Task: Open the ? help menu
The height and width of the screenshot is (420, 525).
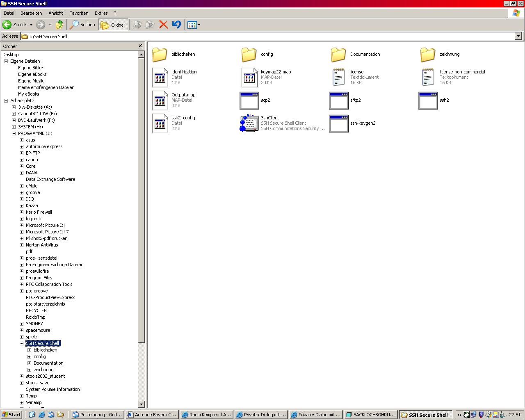Action: (115, 13)
